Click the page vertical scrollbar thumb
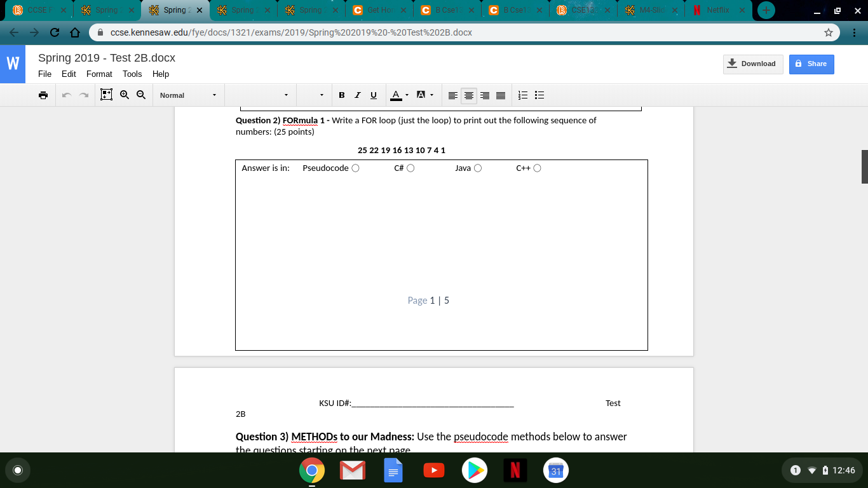This screenshot has width=868, height=488. 864,167
